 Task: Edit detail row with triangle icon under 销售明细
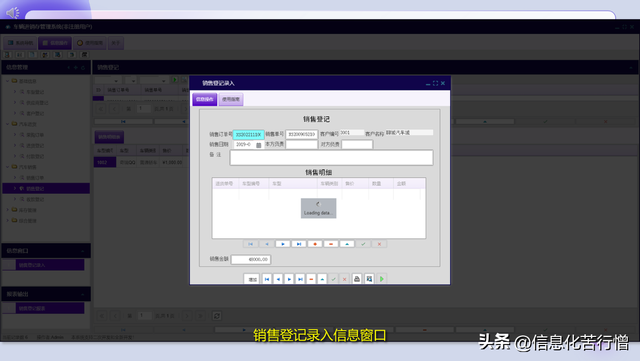(x=347, y=244)
